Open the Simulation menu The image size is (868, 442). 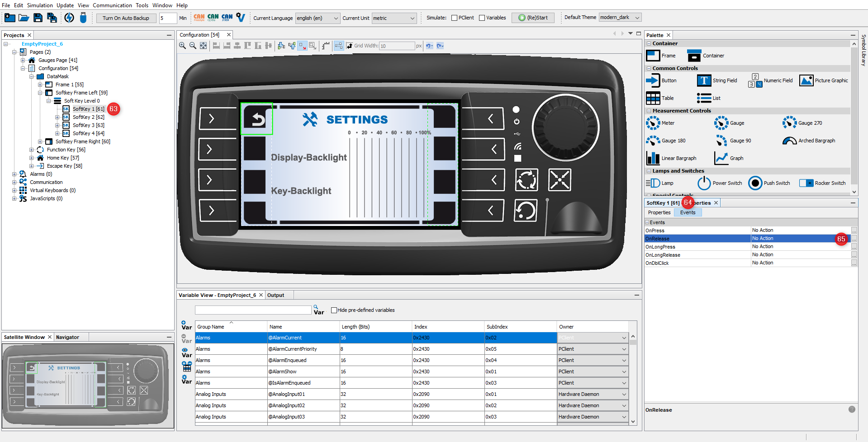click(x=40, y=5)
